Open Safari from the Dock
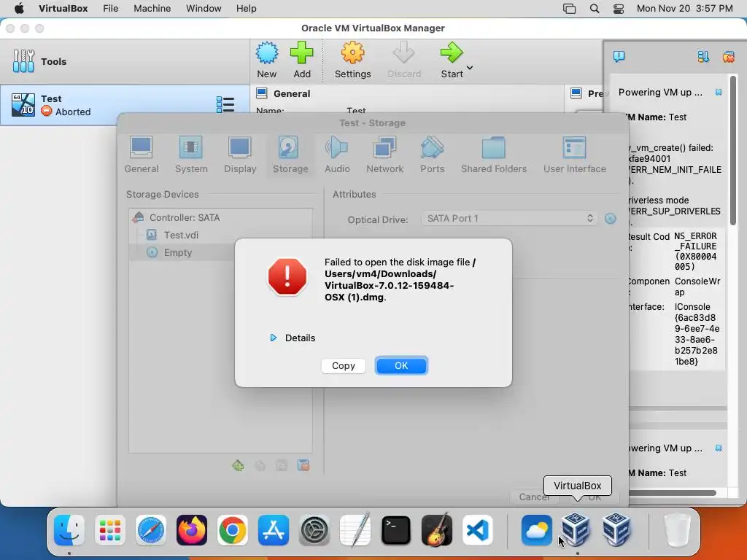 [x=151, y=530]
